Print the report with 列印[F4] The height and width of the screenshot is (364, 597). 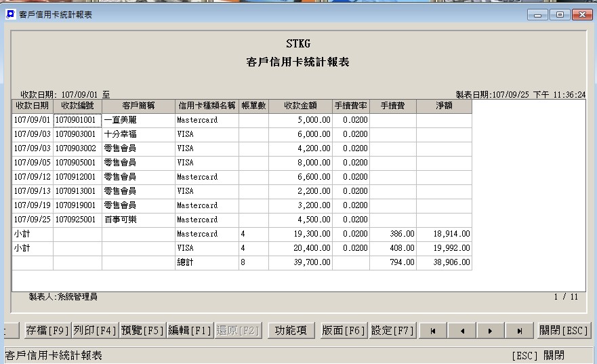click(x=95, y=330)
